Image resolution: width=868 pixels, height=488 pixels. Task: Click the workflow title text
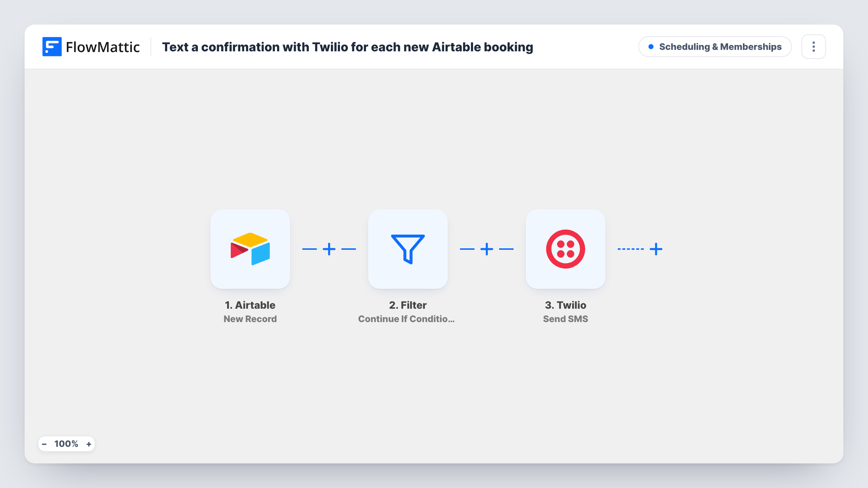coord(347,47)
